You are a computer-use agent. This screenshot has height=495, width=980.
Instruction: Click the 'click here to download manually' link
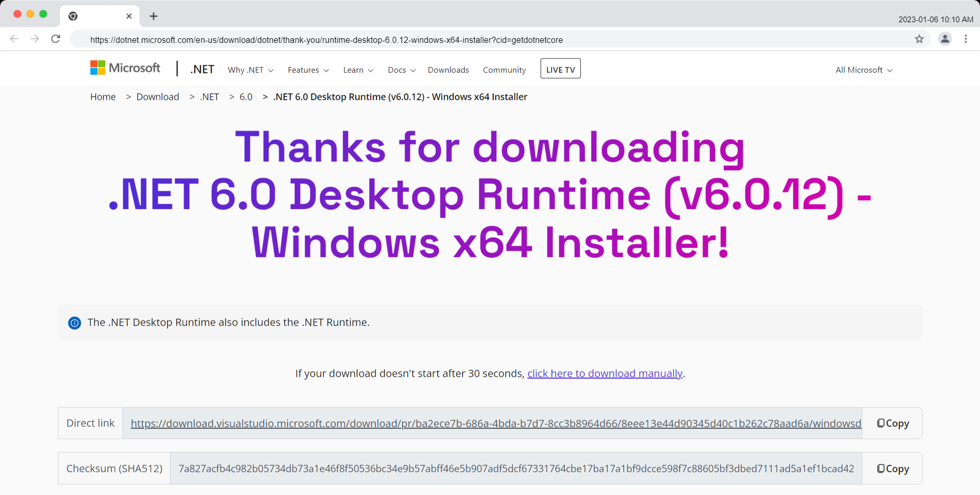[605, 374]
